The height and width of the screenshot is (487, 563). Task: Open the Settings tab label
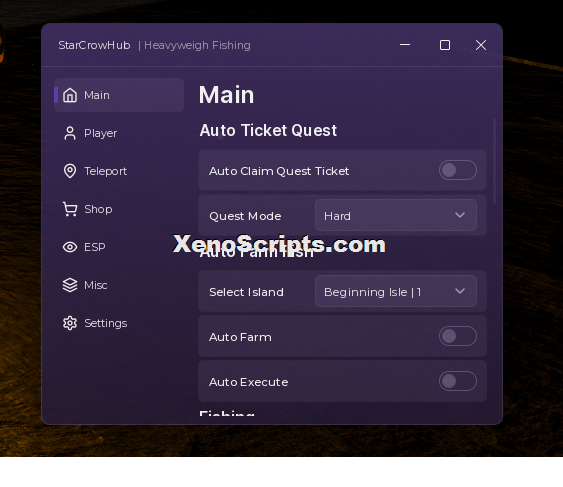coord(106,323)
